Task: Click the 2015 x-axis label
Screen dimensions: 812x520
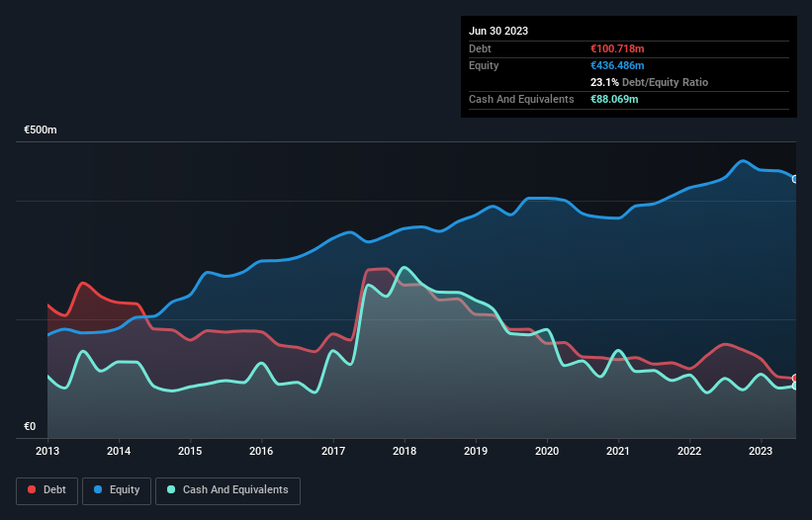Action: pyautogui.click(x=190, y=451)
